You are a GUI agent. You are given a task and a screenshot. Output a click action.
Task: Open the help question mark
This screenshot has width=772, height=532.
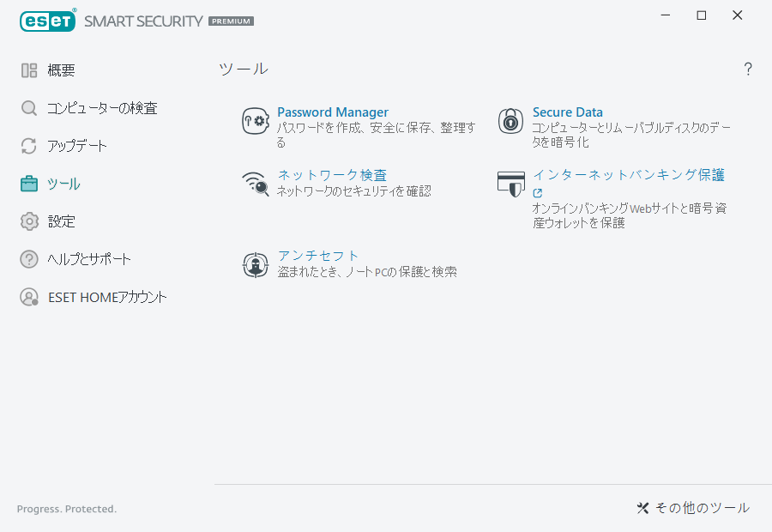747,69
